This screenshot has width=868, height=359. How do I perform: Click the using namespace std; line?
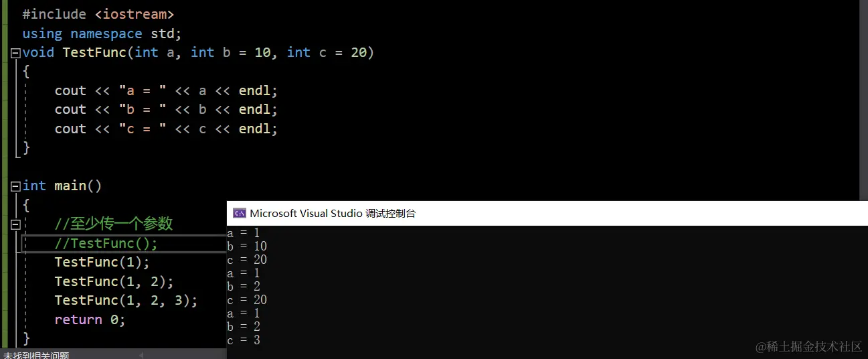click(102, 33)
